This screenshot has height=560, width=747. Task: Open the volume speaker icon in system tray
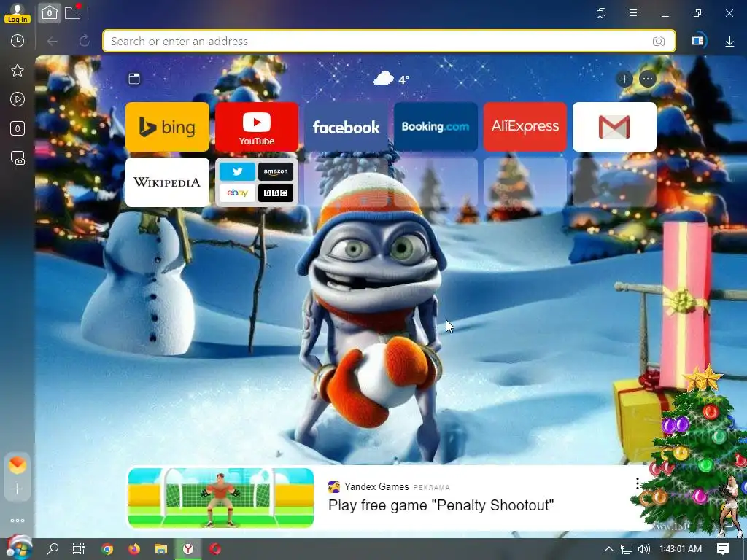click(x=643, y=549)
